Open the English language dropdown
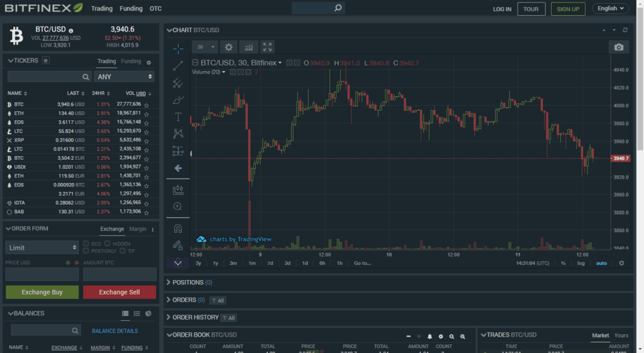This screenshot has width=644, height=353. click(x=610, y=8)
